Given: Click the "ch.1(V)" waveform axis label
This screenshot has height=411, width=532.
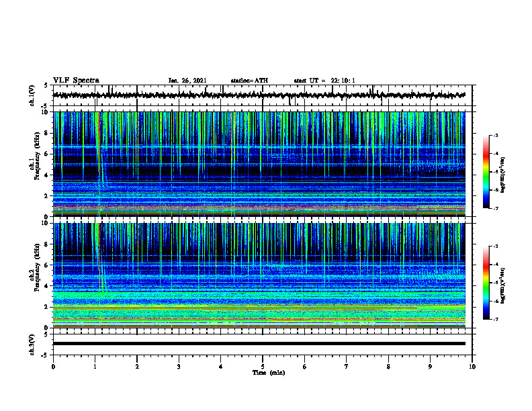Looking at the screenshot, I should tap(32, 95).
